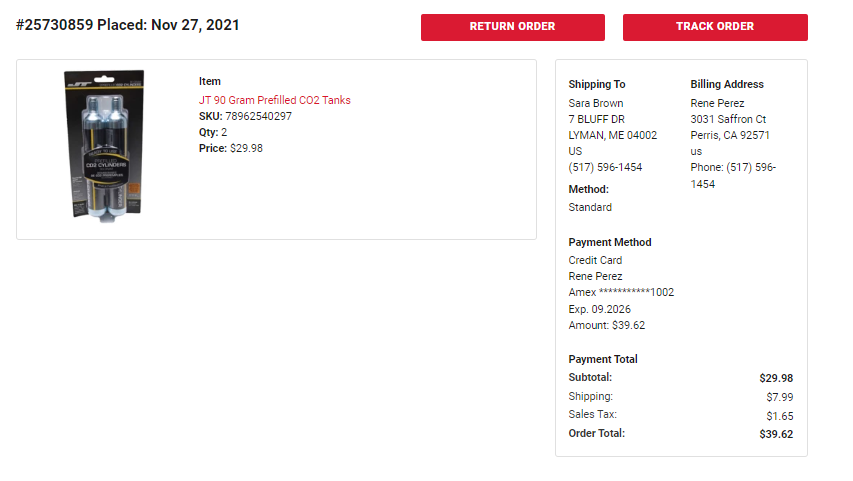Click the shipping recipient name Sara Brown

(x=596, y=103)
